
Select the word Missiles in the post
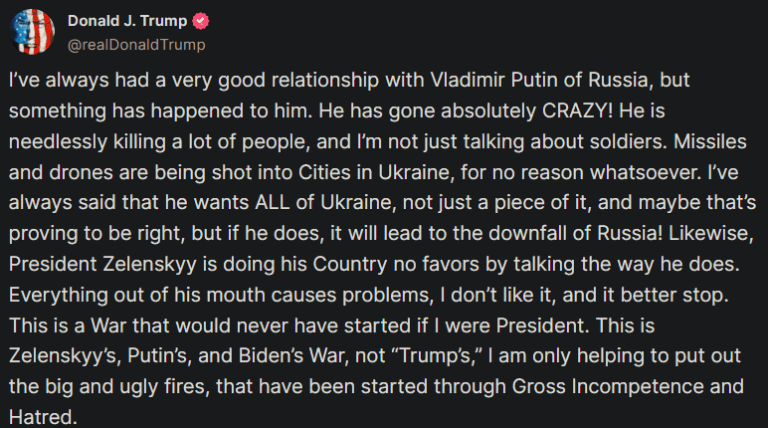point(710,142)
